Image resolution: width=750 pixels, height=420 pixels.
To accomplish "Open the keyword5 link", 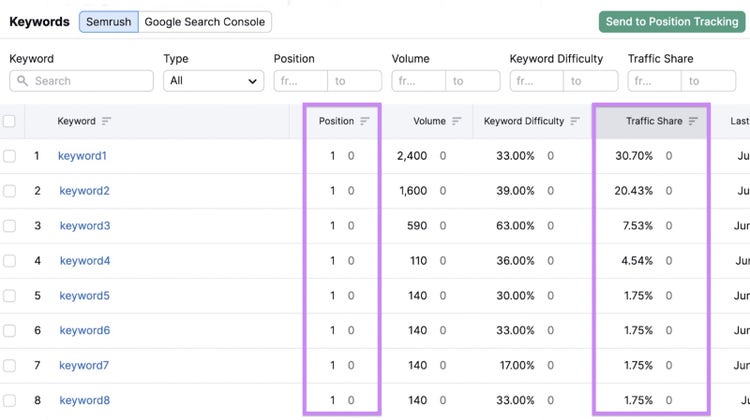I will (x=84, y=296).
